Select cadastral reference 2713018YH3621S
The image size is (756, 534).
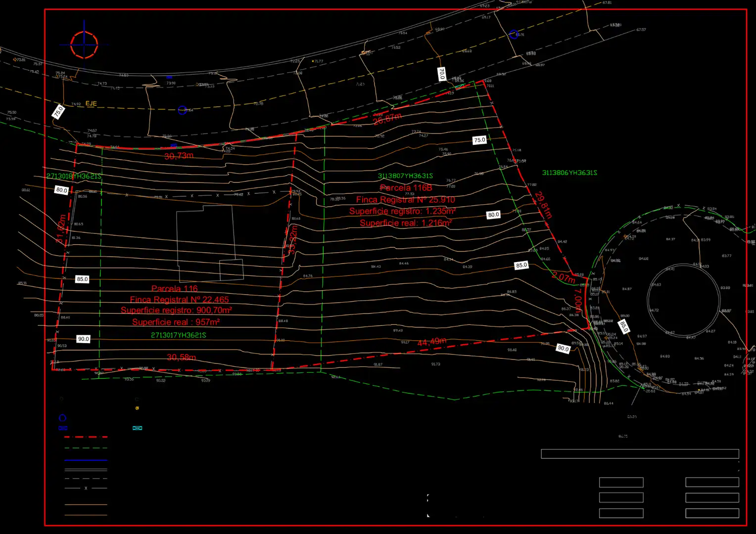pos(74,176)
